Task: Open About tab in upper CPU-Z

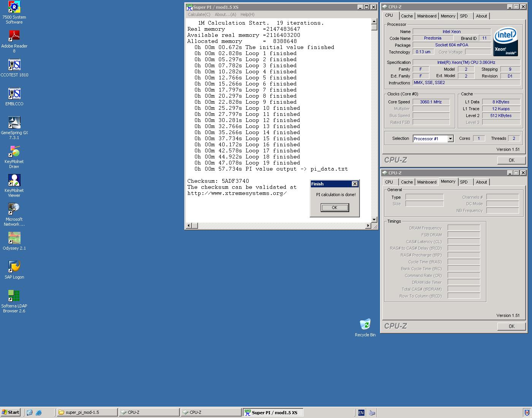Action: coord(481,16)
